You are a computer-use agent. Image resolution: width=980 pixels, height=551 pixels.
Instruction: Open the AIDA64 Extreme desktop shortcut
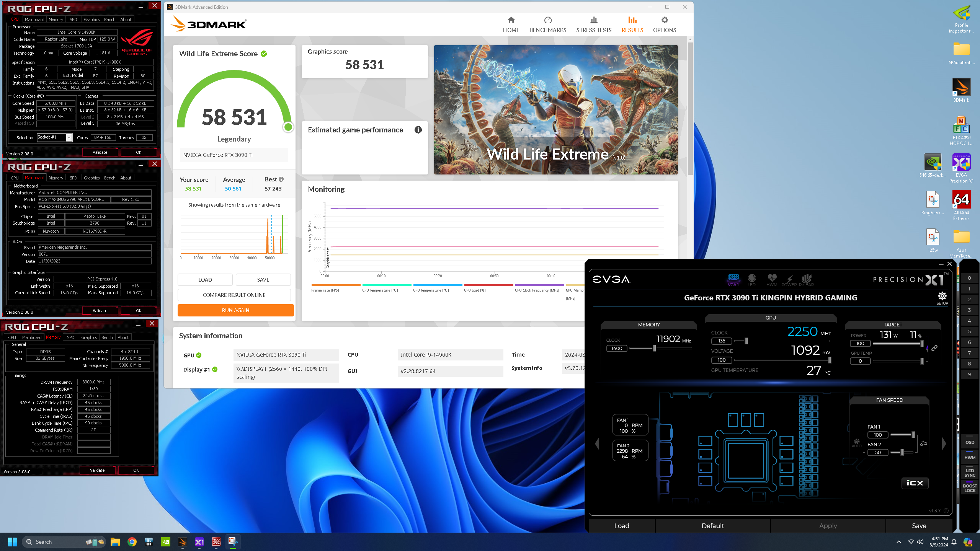point(961,205)
